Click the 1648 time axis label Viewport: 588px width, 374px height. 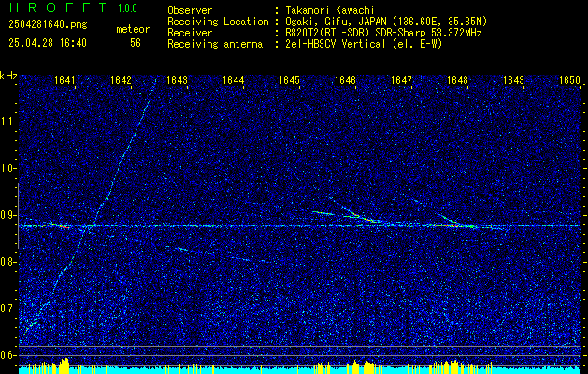tap(457, 80)
